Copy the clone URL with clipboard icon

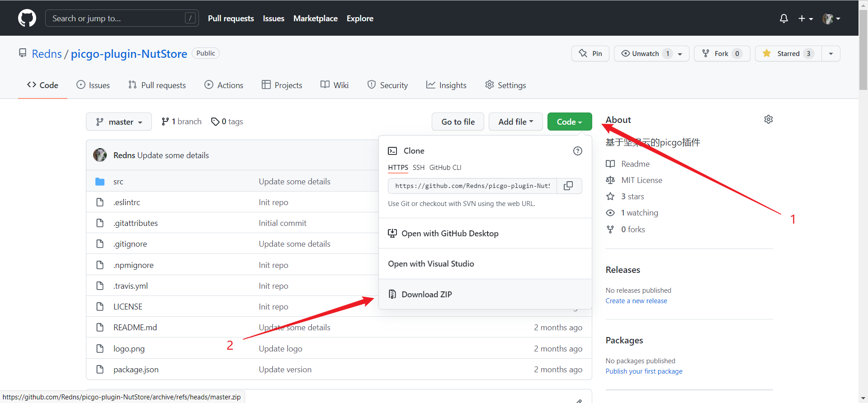point(569,186)
